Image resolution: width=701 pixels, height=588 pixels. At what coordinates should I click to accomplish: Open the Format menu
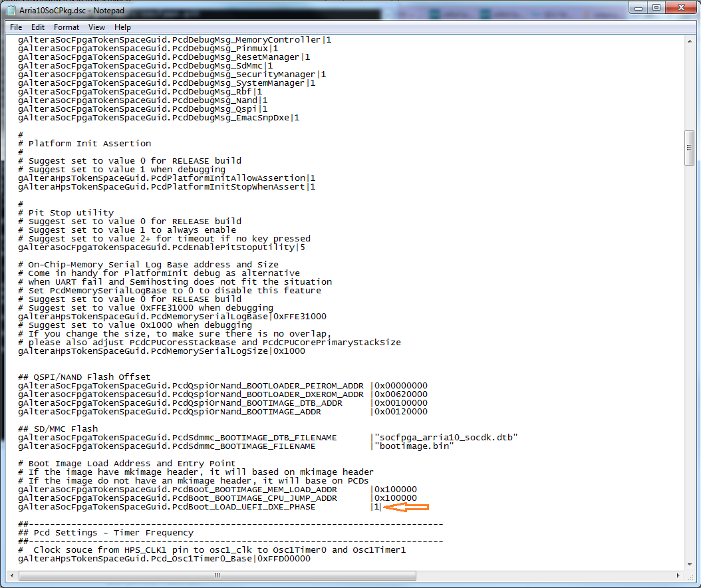(66, 27)
